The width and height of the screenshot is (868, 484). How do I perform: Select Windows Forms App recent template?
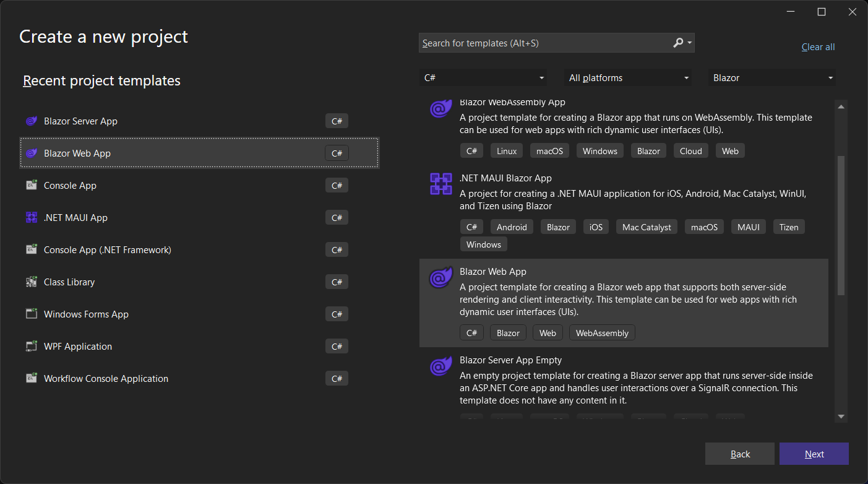tap(199, 314)
